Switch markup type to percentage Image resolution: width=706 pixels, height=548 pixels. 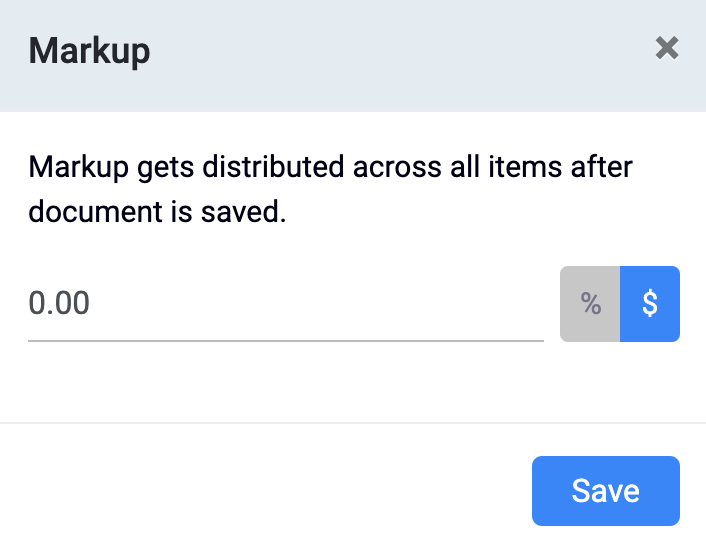tap(591, 304)
